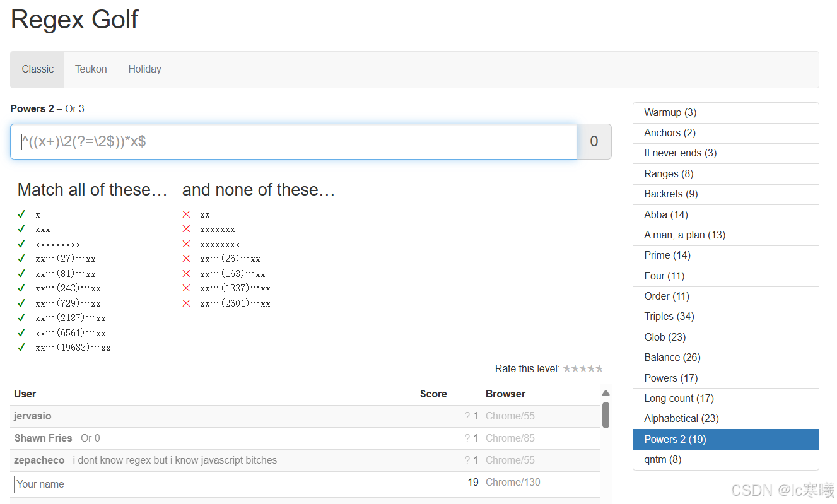
Task: Click the red cross beside xxxxxxx
Action: tap(186, 229)
